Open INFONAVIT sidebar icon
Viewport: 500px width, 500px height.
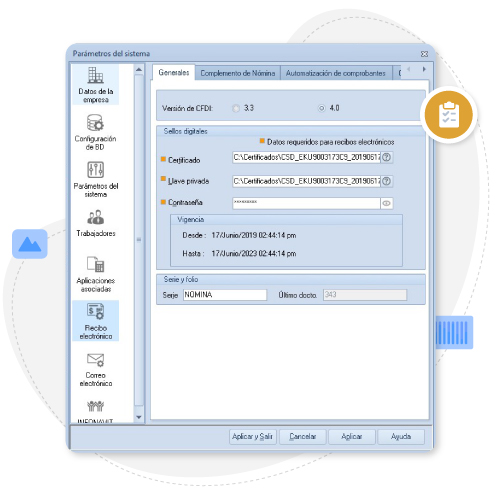click(96, 411)
